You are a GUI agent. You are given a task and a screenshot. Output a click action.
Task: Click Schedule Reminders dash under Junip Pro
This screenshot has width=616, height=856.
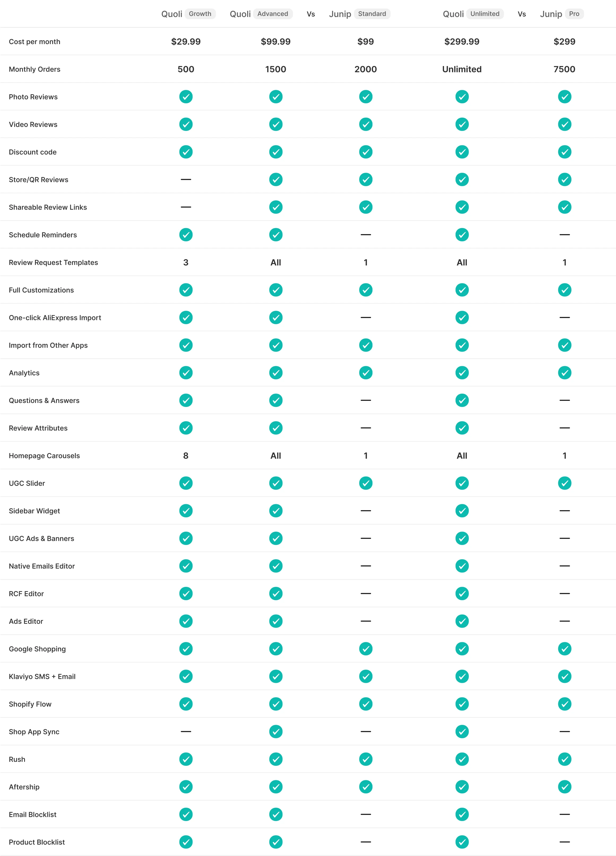tap(564, 235)
